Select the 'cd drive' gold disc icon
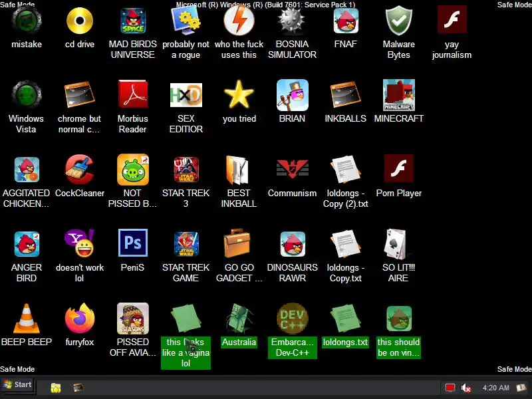Viewport: 532px width, 399px height. 80,21
